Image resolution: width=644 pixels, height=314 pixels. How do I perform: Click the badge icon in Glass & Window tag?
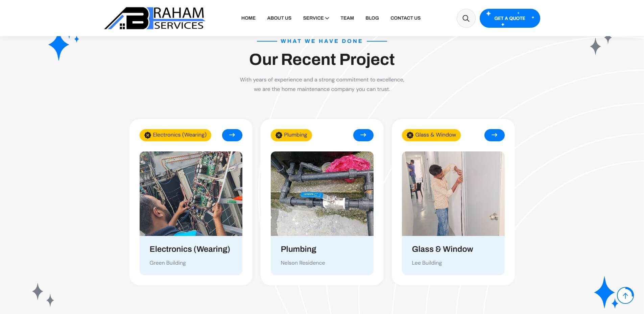[x=410, y=135]
